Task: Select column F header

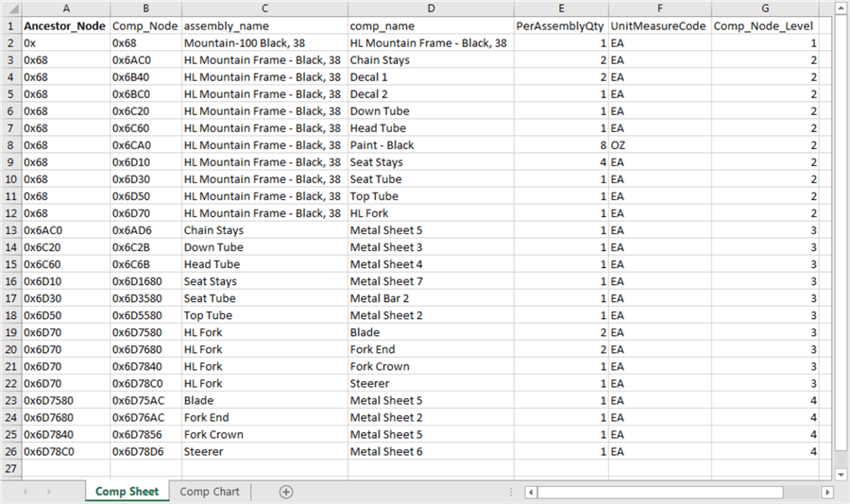Action: coord(660,8)
